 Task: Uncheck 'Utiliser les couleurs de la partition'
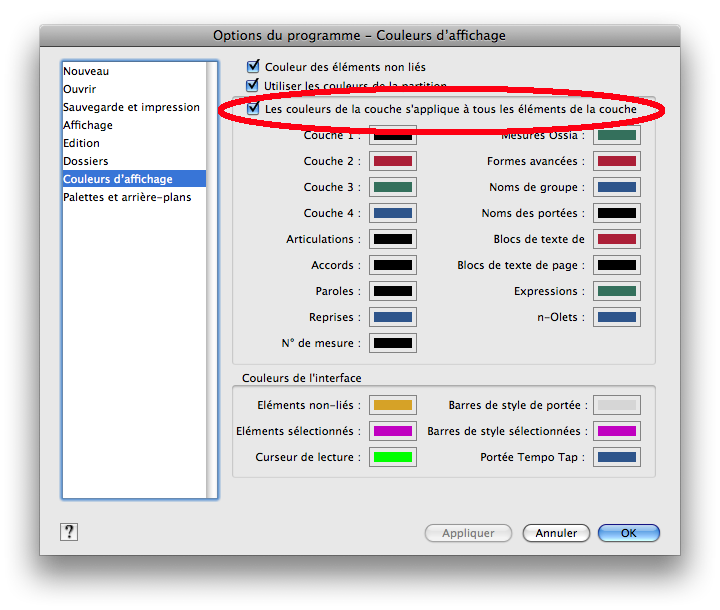coord(254,87)
